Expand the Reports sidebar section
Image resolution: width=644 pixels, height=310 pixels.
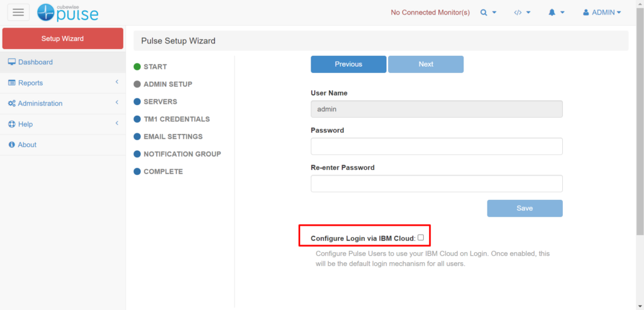point(63,83)
